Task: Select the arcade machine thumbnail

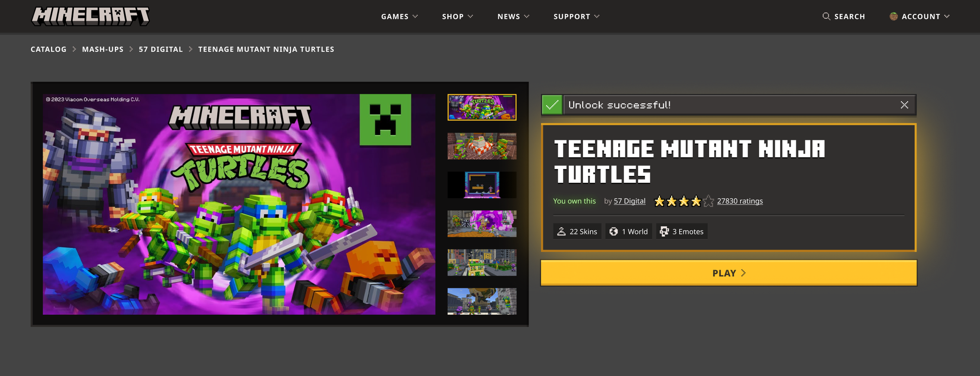Action: tap(482, 185)
